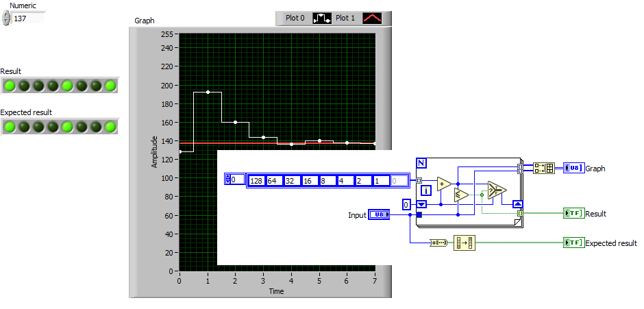Click the Plot 0 data point at time 1

coord(208,92)
